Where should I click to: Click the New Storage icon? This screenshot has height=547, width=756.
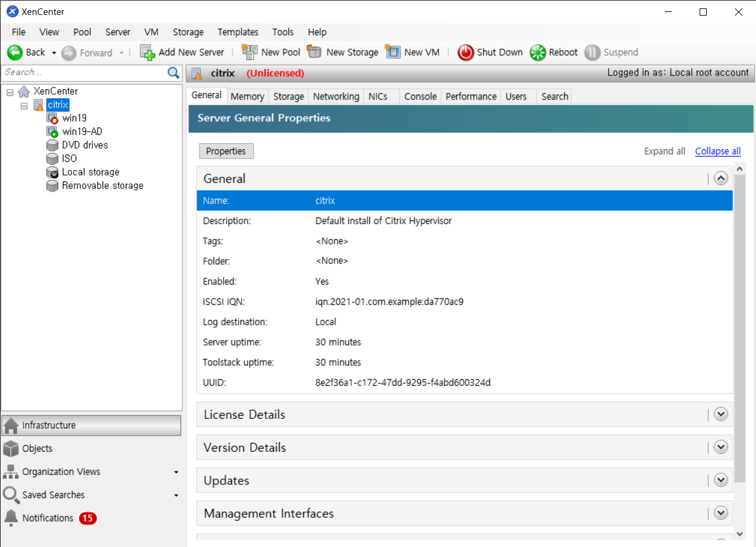[314, 52]
